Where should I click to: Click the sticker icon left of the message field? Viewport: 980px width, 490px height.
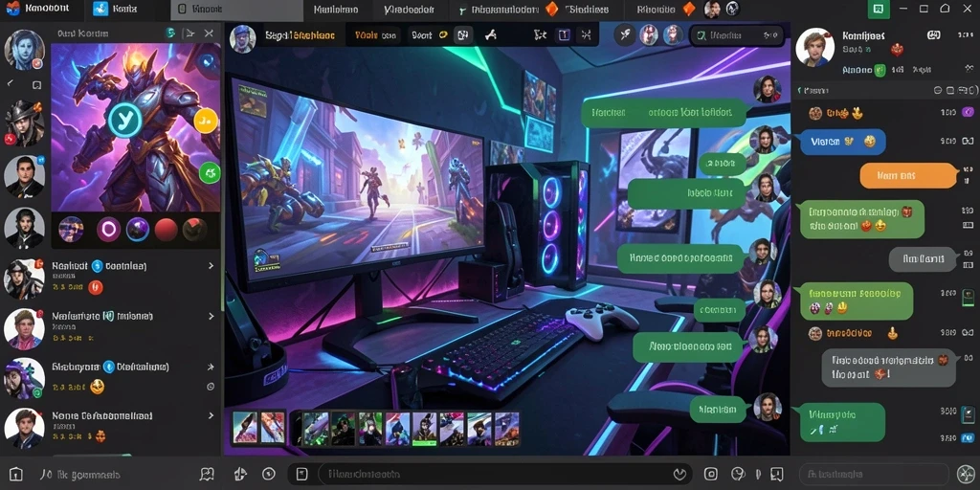[x=240, y=475]
